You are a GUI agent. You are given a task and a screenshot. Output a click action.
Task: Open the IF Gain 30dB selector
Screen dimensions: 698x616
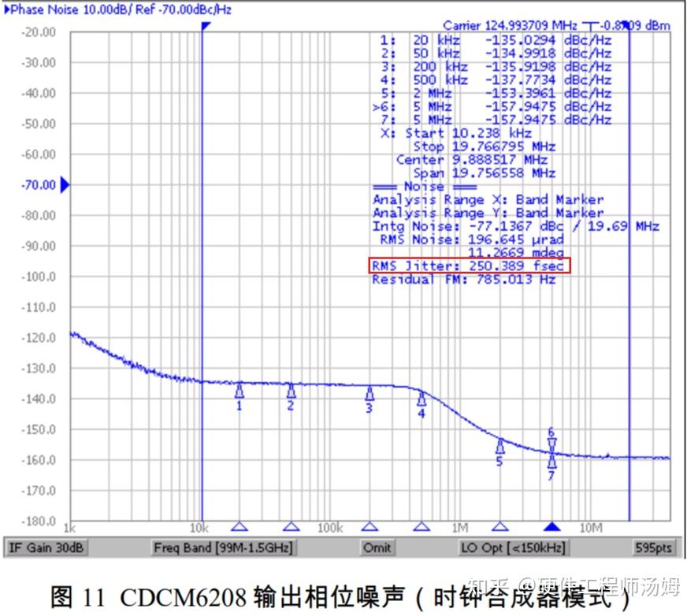point(46,547)
